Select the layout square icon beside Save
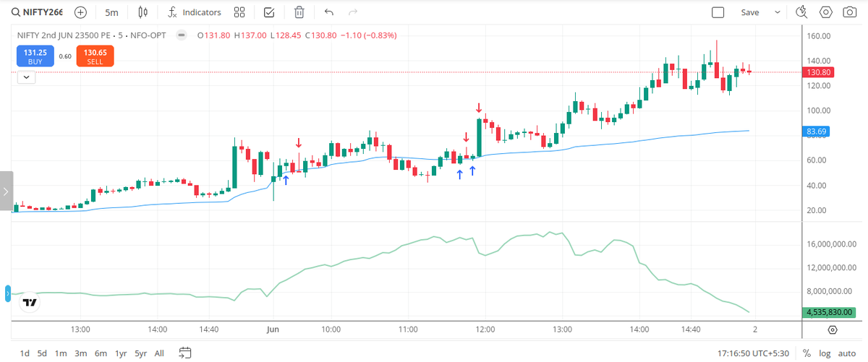The image size is (868, 362). (718, 12)
